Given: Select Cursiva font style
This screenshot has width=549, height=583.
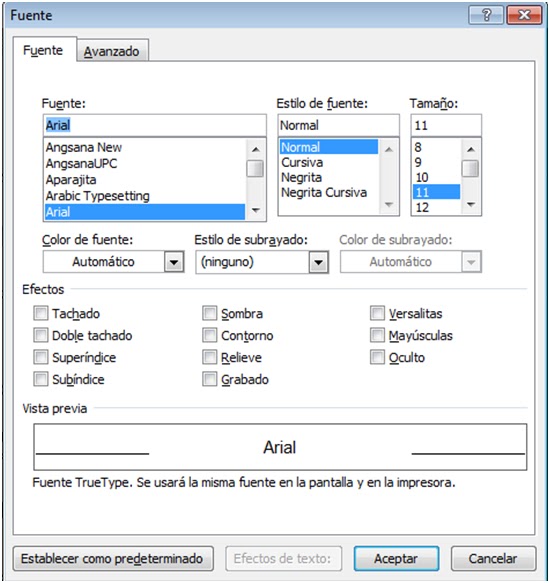Looking at the screenshot, I should (x=329, y=162).
